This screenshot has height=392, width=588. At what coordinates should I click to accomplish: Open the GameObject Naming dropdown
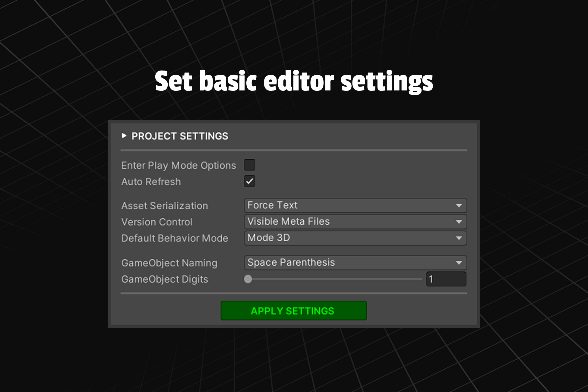(x=355, y=263)
